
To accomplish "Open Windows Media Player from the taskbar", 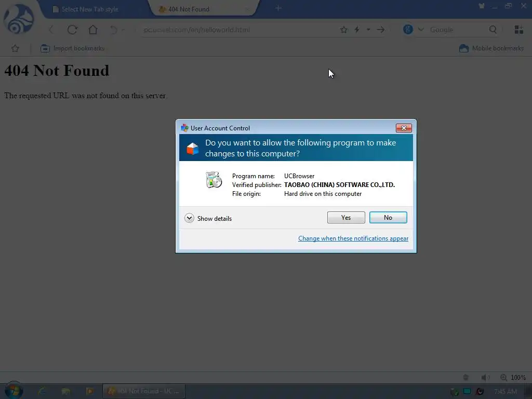I will tap(90, 391).
